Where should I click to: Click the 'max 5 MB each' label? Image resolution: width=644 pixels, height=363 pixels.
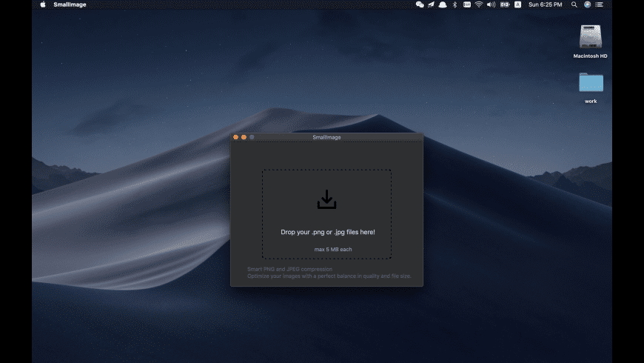[333, 249]
